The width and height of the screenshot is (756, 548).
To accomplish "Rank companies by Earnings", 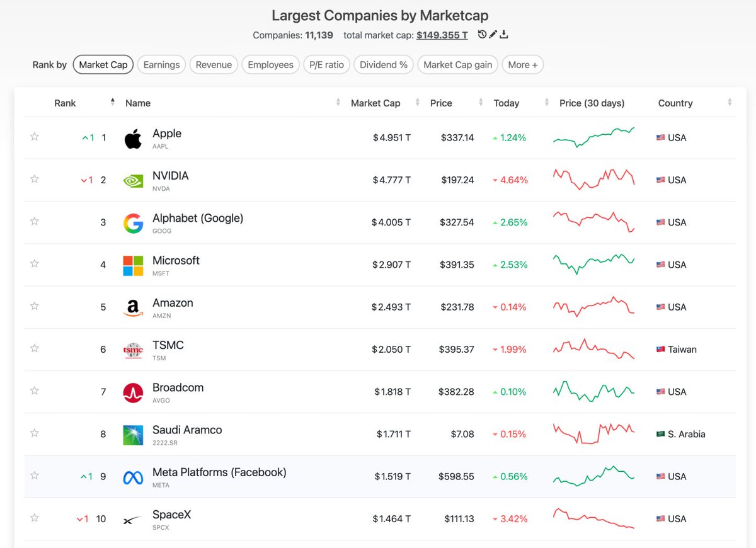I will tap(161, 65).
